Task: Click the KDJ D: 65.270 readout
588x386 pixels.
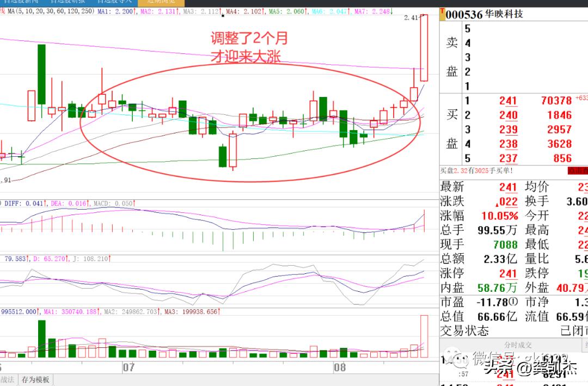Action: tap(51, 259)
